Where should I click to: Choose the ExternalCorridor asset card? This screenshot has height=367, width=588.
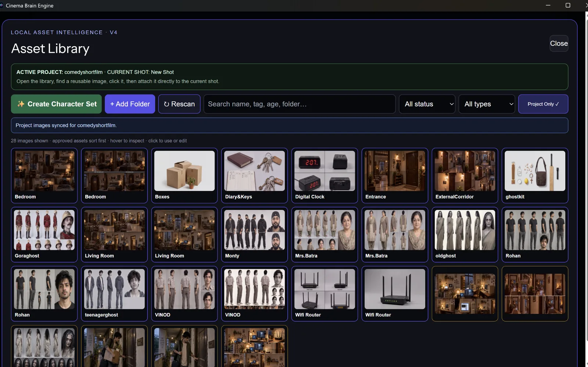[x=465, y=175]
